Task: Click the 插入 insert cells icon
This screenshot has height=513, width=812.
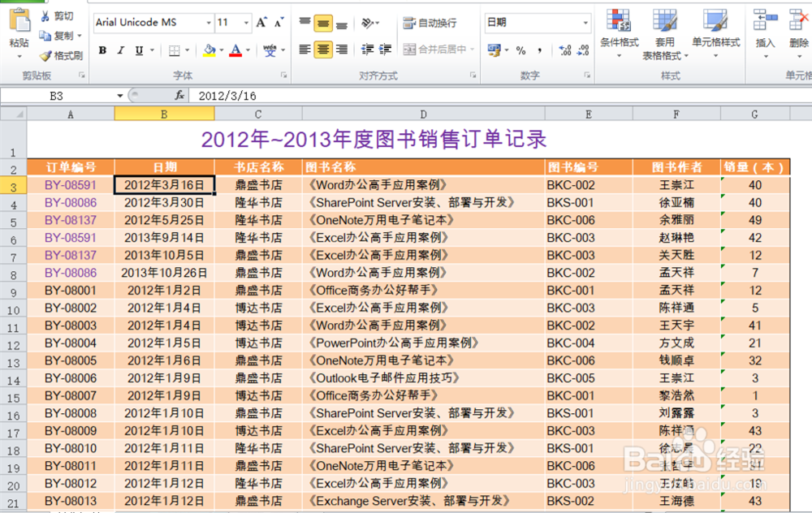Action: tap(765, 21)
